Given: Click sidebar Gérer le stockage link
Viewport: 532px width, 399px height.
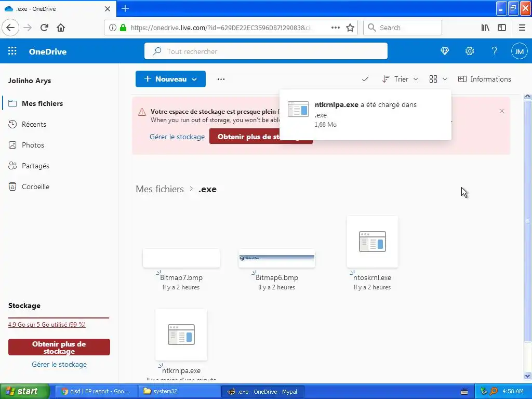Looking at the screenshot, I should (59, 364).
